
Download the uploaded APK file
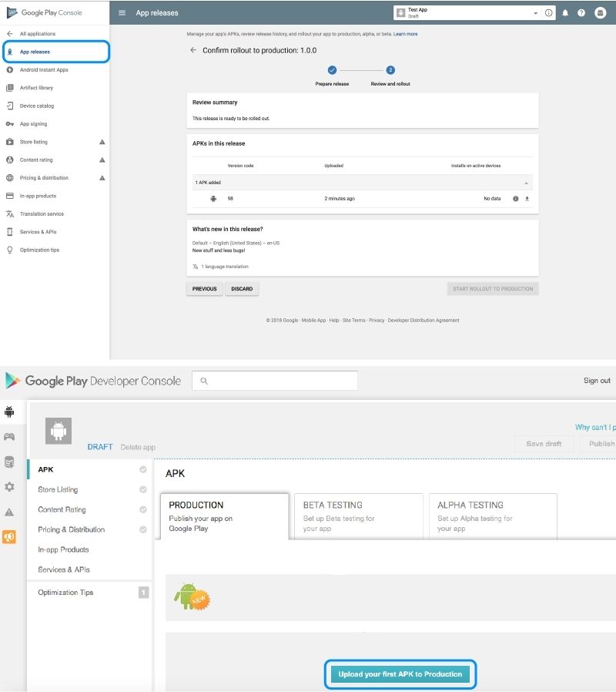tap(527, 199)
